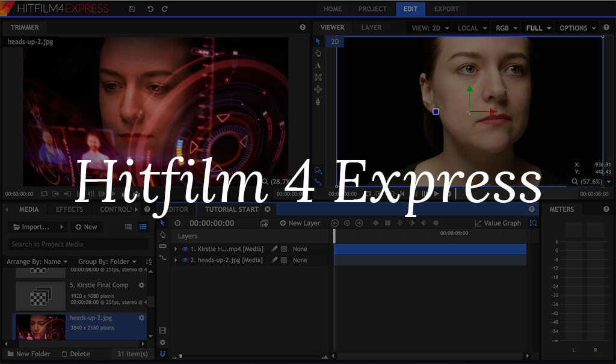
Task: Click the loop playback icon in Trimmer
Action: click(44, 194)
